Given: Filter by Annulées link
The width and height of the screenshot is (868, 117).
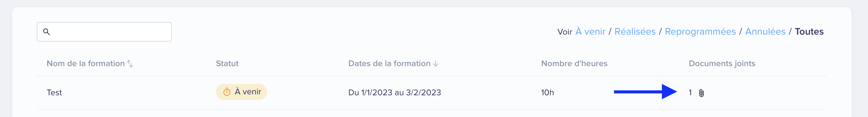Looking at the screenshot, I should 765,32.
